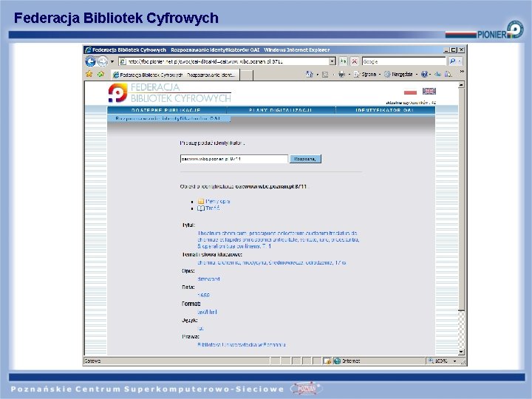Image resolution: width=532 pixels, height=399 pixels.
Task: Stop loading with the red X icon
Action: [354, 61]
